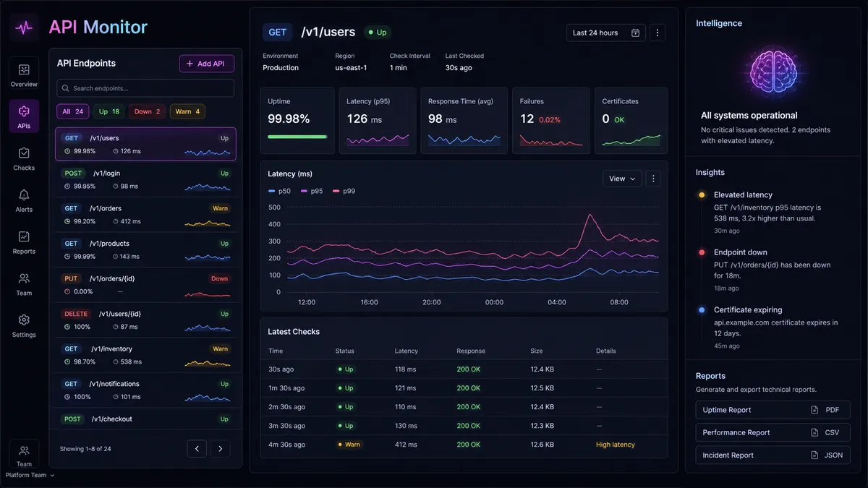The height and width of the screenshot is (488, 868).
Task: Open the Failures 12 card
Action: (x=551, y=121)
